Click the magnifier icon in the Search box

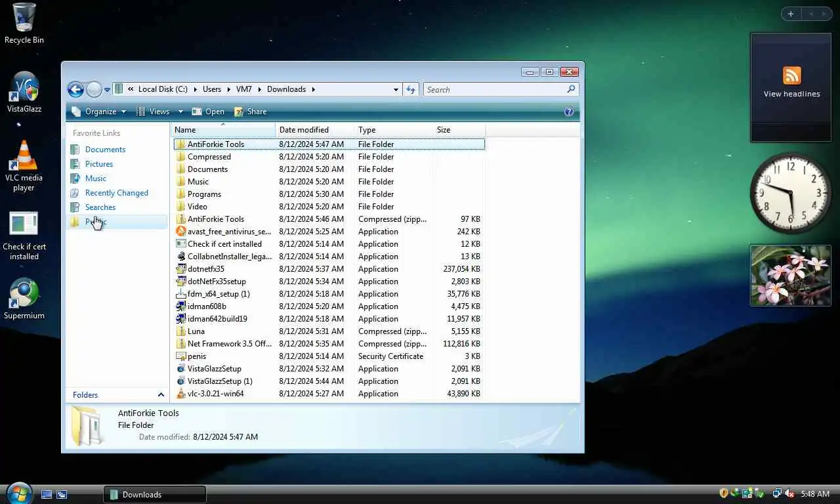point(571,89)
